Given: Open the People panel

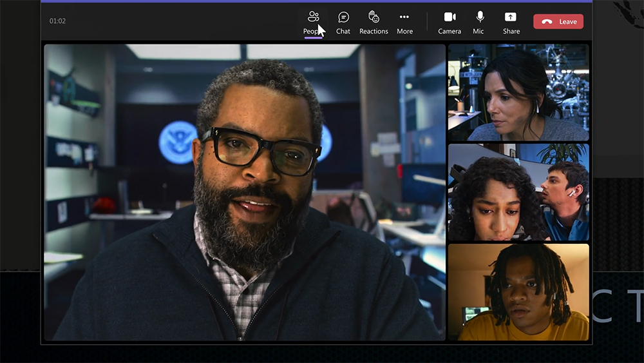Looking at the screenshot, I should [x=313, y=23].
